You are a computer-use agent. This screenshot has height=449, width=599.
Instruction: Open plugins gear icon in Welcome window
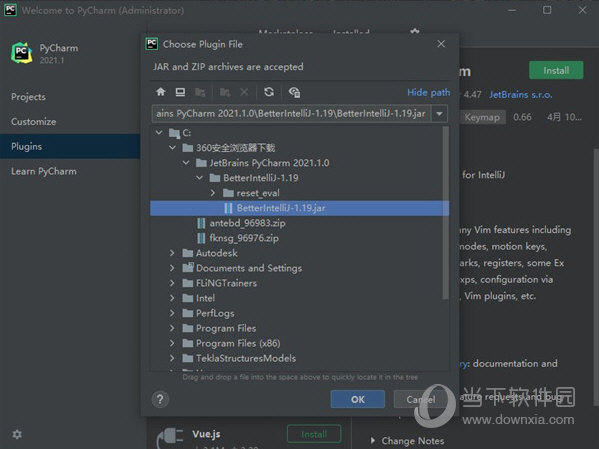click(x=415, y=31)
